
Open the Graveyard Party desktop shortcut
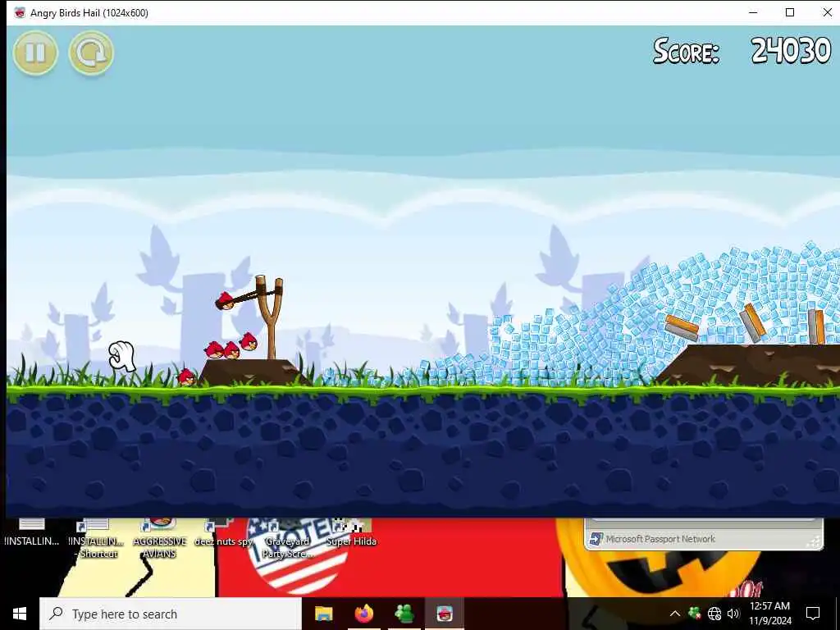tap(287, 538)
